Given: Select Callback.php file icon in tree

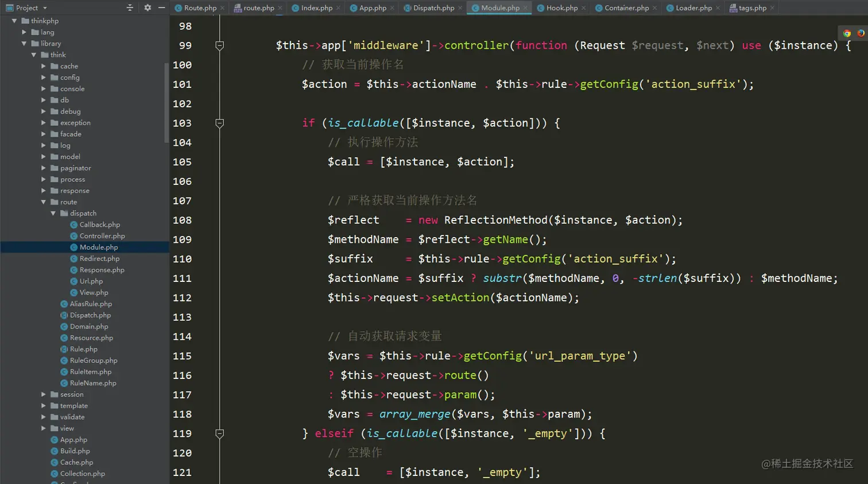Looking at the screenshot, I should pyautogui.click(x=74, y=224).
